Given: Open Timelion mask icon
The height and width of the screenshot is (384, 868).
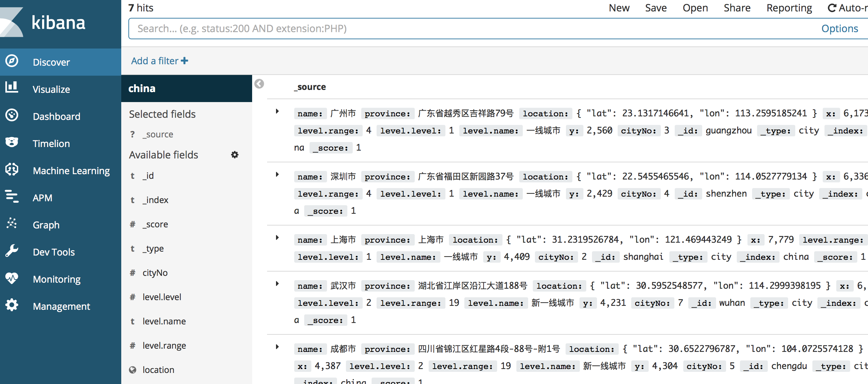Looking at the screenshot, I should click(x=12, y=142).
